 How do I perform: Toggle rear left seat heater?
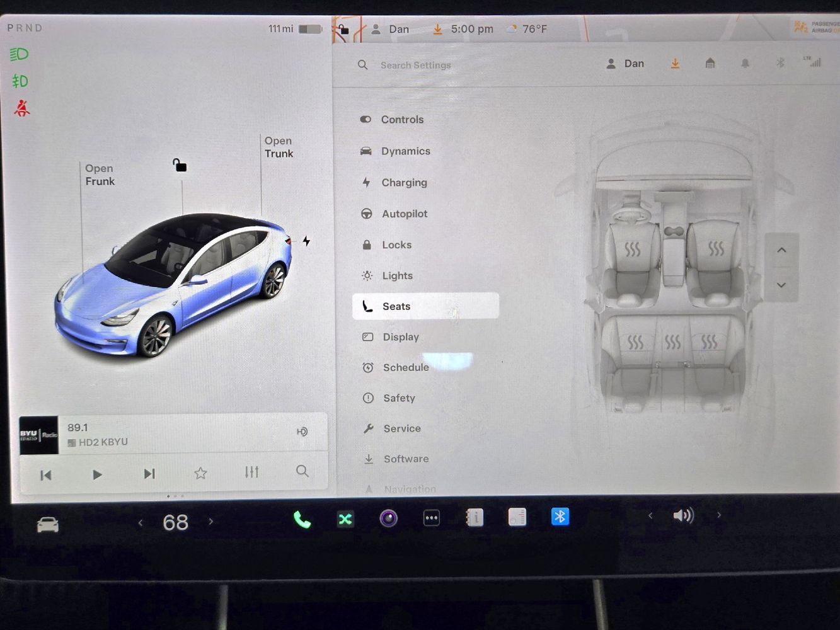pos(635,342)
